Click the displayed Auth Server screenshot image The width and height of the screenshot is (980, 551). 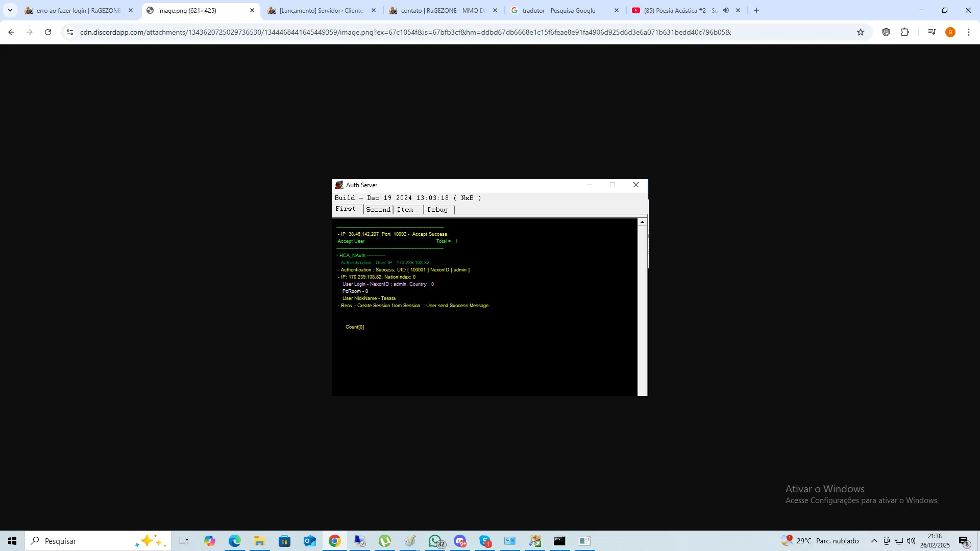(x=489, y=287)
